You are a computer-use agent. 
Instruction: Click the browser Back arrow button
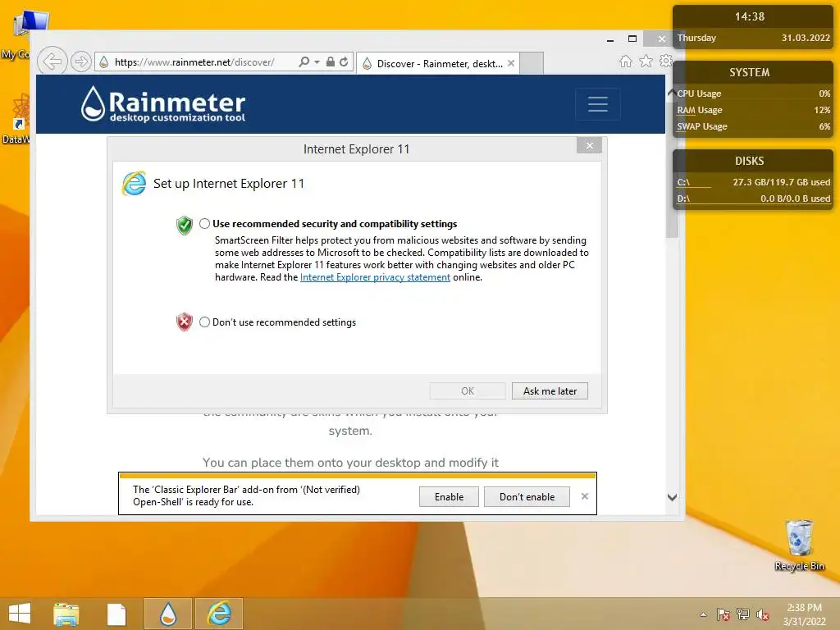[x=52, y=62]
